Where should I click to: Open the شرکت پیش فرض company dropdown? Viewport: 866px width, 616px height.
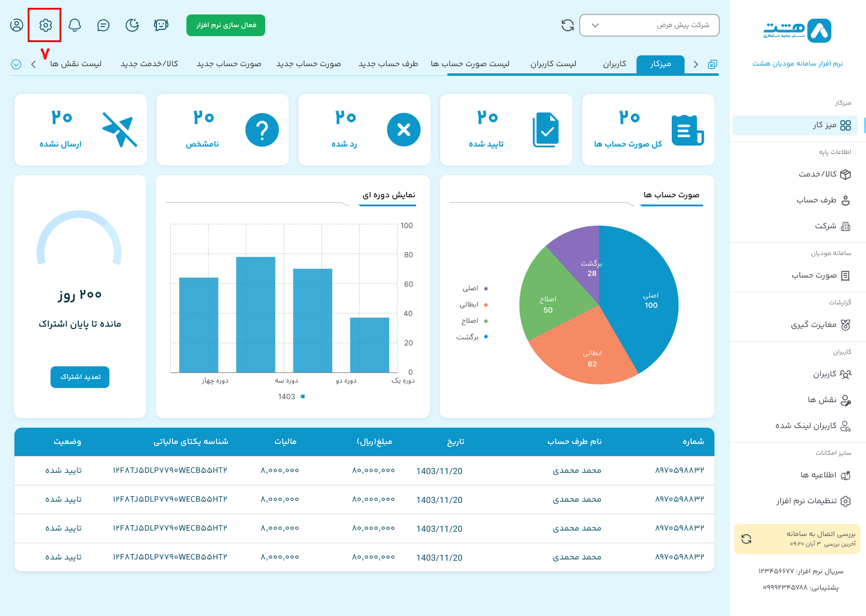pyautogui.click(x=649, y=25)
